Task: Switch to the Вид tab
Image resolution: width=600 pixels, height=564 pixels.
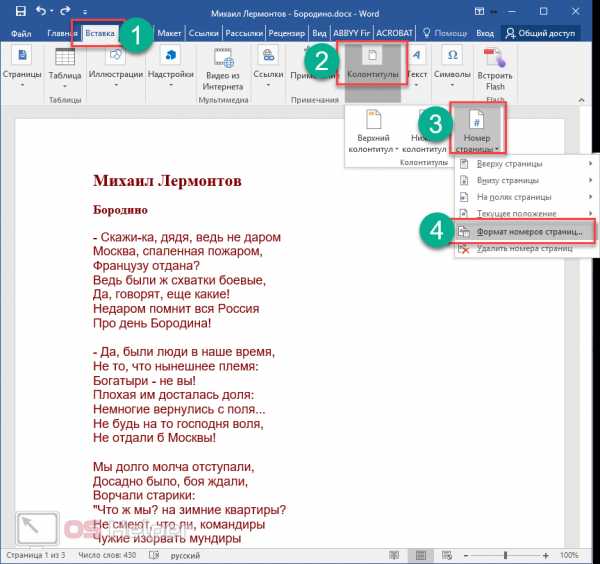Action: [x=319, y=33]
